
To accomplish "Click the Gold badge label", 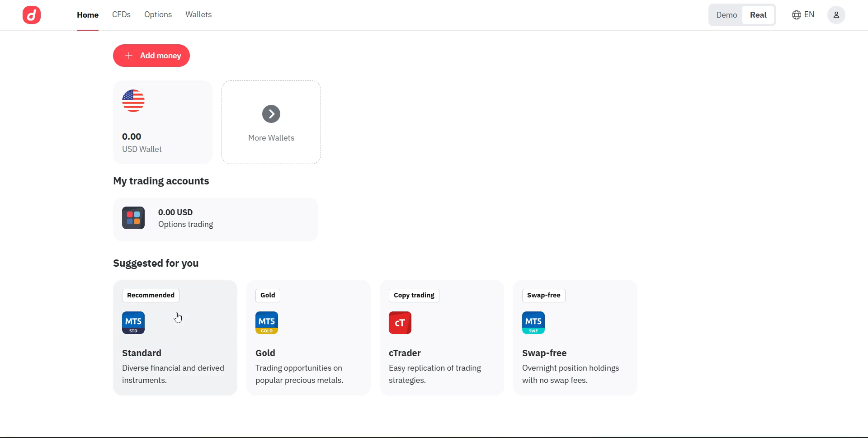I will point(268,296).
